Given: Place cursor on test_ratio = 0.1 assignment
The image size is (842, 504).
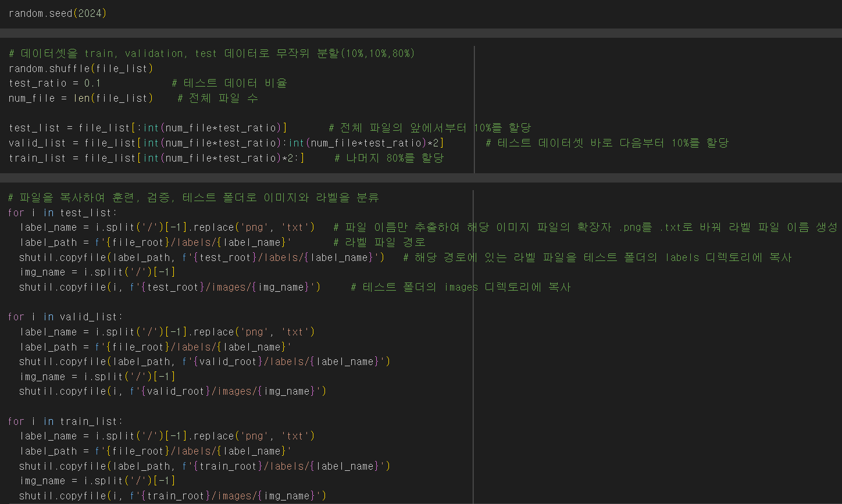Looking at the screenshot, I should (55, 83).
